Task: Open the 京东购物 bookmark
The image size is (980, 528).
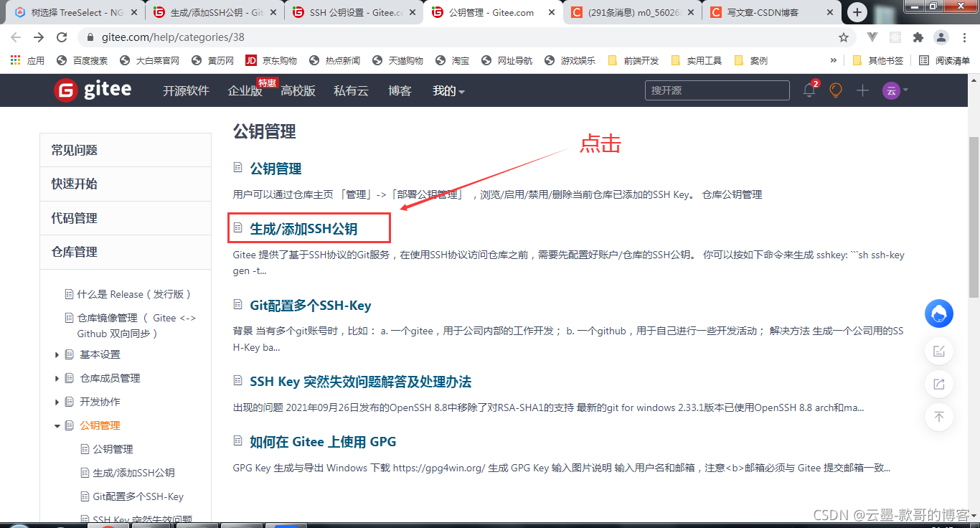Action: tap(271, 60)
